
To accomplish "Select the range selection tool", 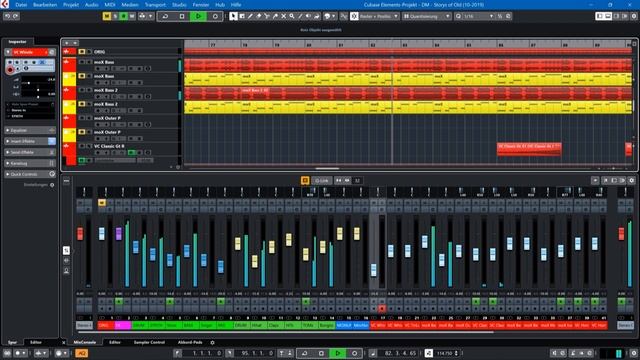I will [x=242, y=16].
